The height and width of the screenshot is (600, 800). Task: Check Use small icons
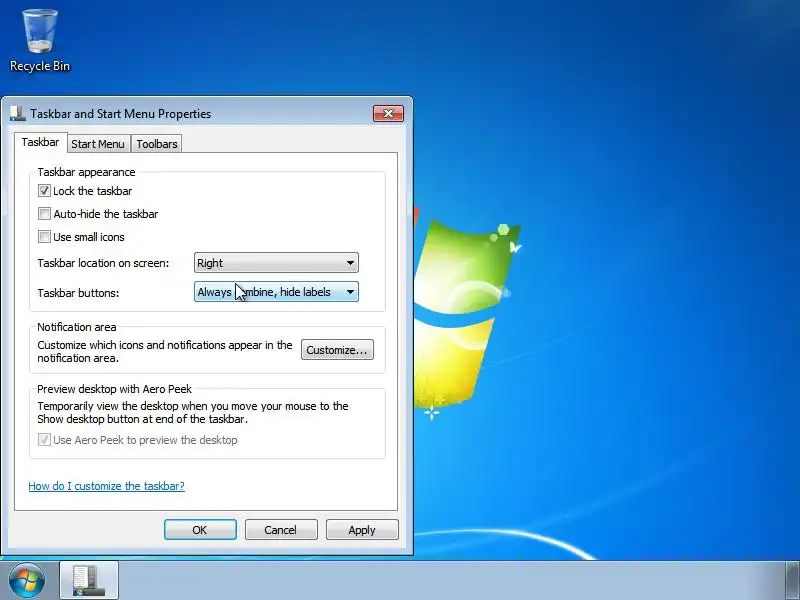tap(44, 237)
